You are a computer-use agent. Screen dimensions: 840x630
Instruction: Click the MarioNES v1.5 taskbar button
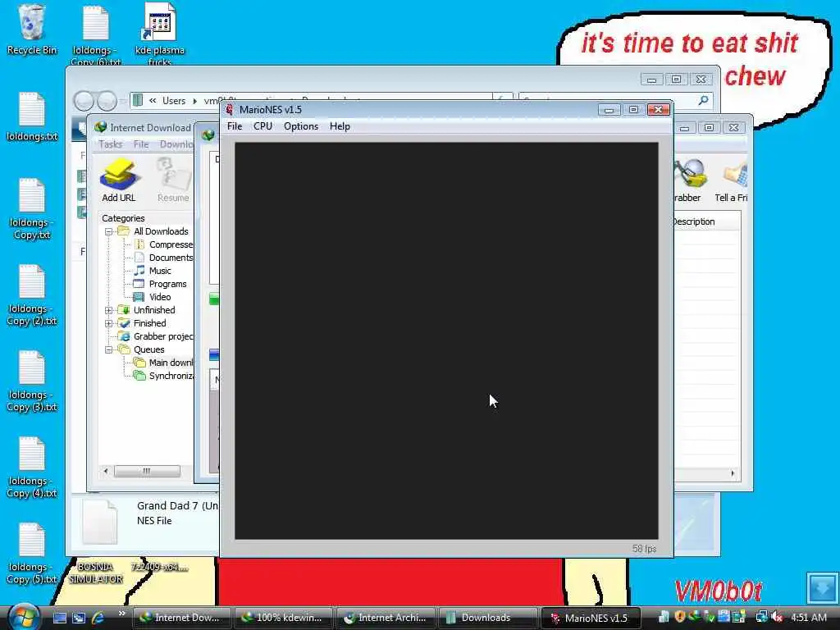(x=591, y=618)
